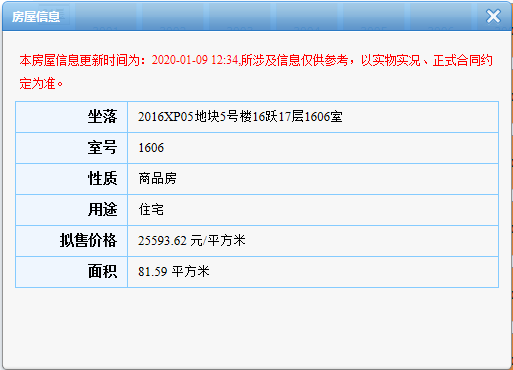Click the 商品房 value cell

pyautogui.click(x=313, y=179)
